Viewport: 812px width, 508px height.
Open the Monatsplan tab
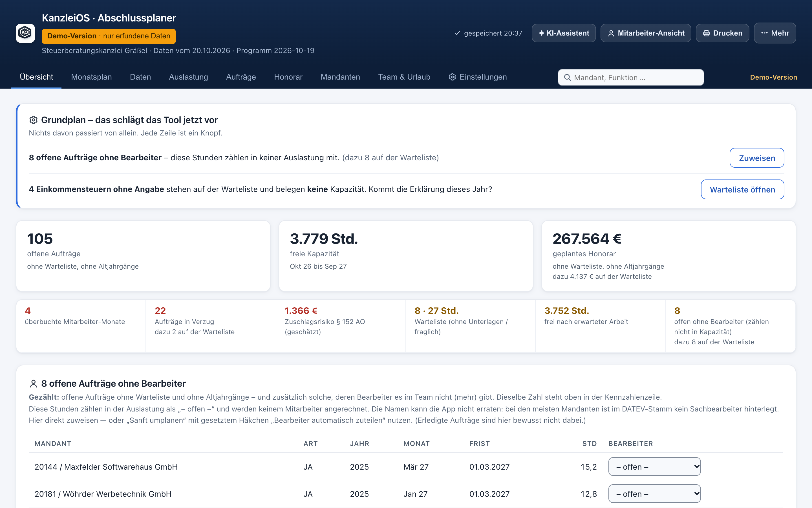[91, 77]
